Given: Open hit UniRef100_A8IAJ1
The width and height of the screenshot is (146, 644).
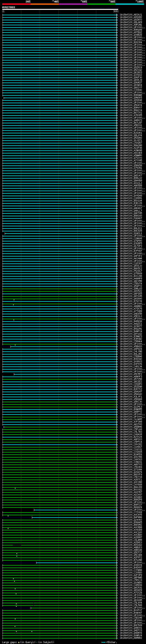Looking at the screenshot, I should click(x=131, y=15).
